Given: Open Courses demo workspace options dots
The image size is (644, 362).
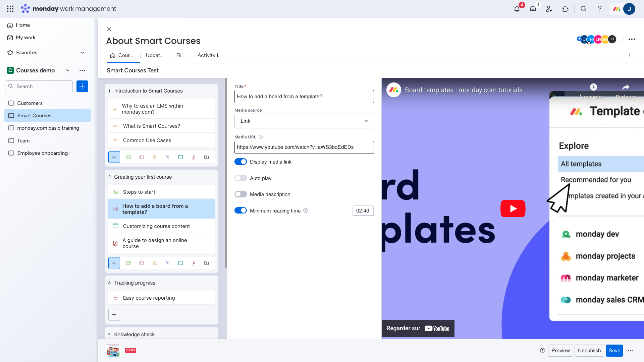Looking at the screenshot, I should coord(82,70).
